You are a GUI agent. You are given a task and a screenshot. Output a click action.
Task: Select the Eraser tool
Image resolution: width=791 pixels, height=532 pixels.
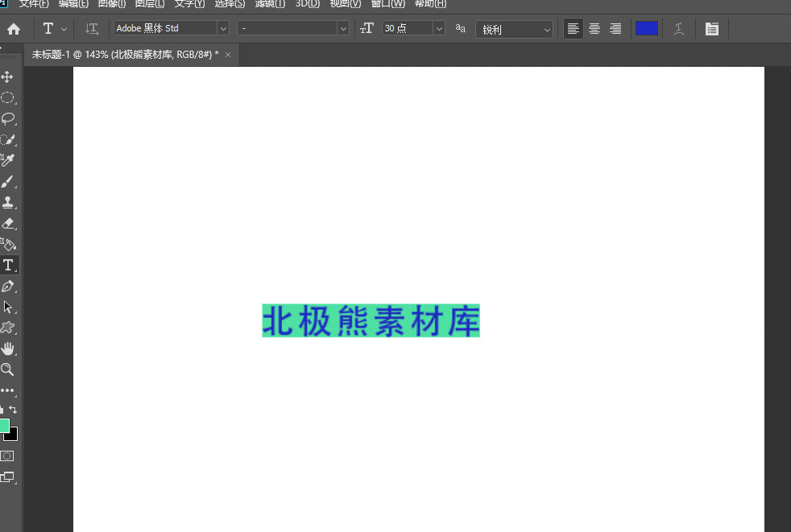coord(7,224)
